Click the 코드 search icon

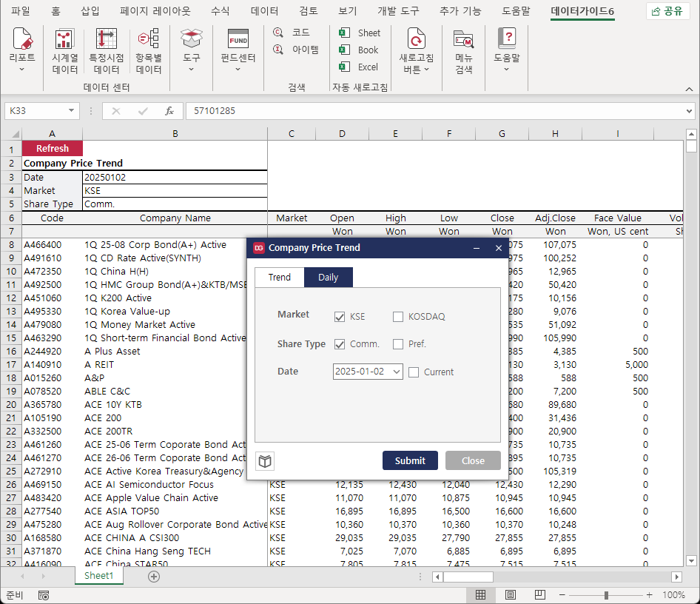click(279, 33)
